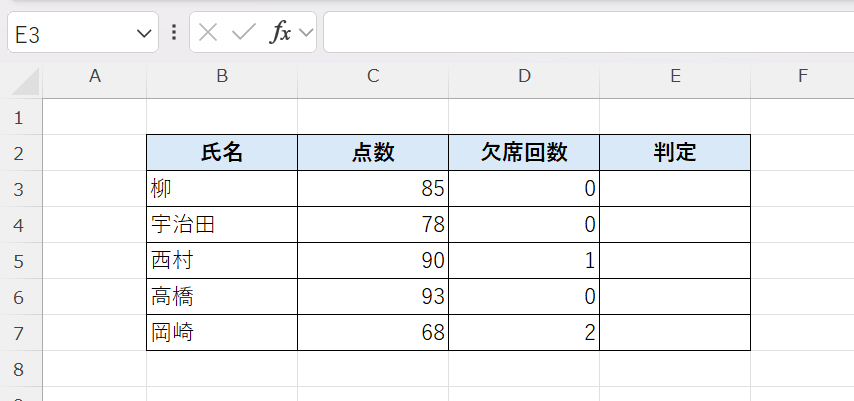Click the Cancel X icon in formula bar
854x401 pixels.
[208, 33]
